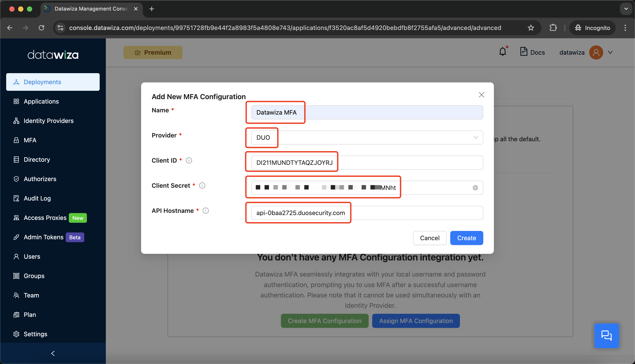Image resolution: width=635 pixels, height=364 pixels.
Task: Click the API Hostname input field
Action: (367, 213)
